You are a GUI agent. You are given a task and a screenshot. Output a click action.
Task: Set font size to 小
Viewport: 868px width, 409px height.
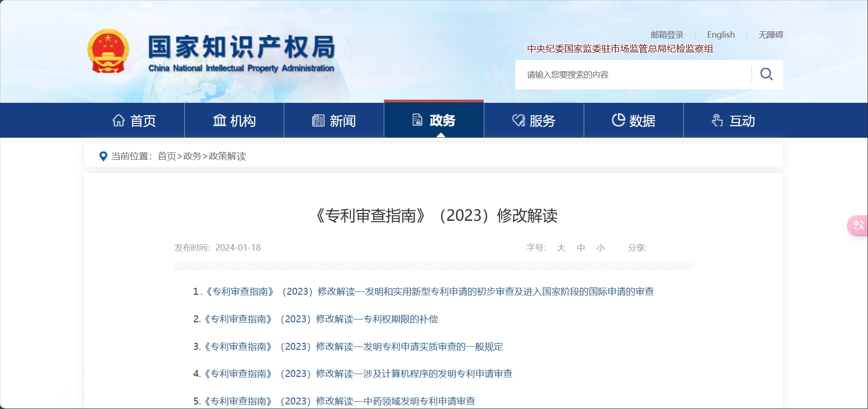pyautogui.click(x=601, y=248)
